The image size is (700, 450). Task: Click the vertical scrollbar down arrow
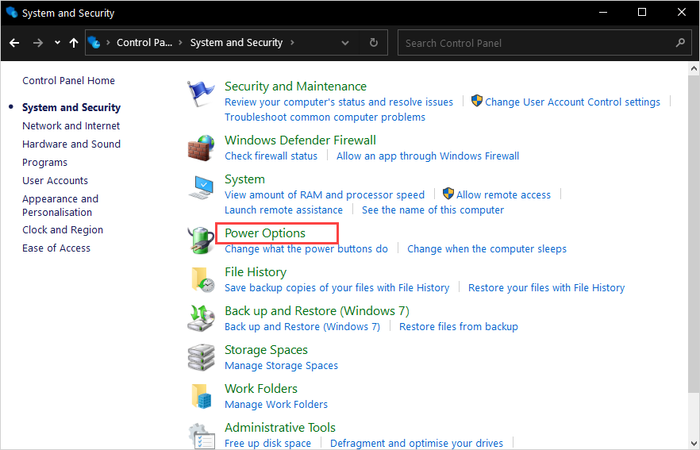point(694,443)
